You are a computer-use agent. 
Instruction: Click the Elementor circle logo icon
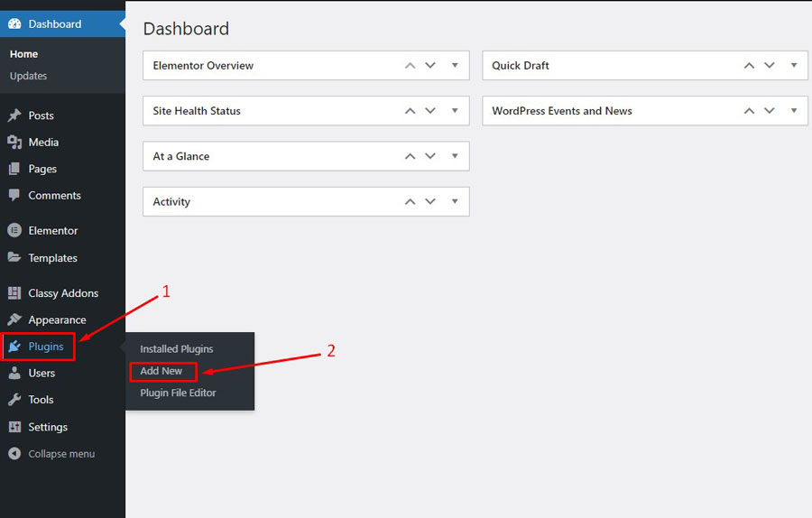point(14,230)
